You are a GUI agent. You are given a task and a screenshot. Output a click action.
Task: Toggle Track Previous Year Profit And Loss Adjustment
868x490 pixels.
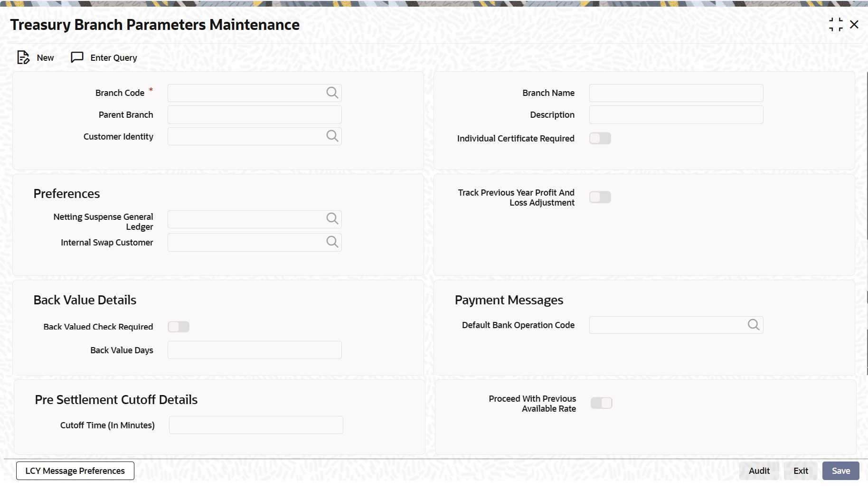click(600, 197)
